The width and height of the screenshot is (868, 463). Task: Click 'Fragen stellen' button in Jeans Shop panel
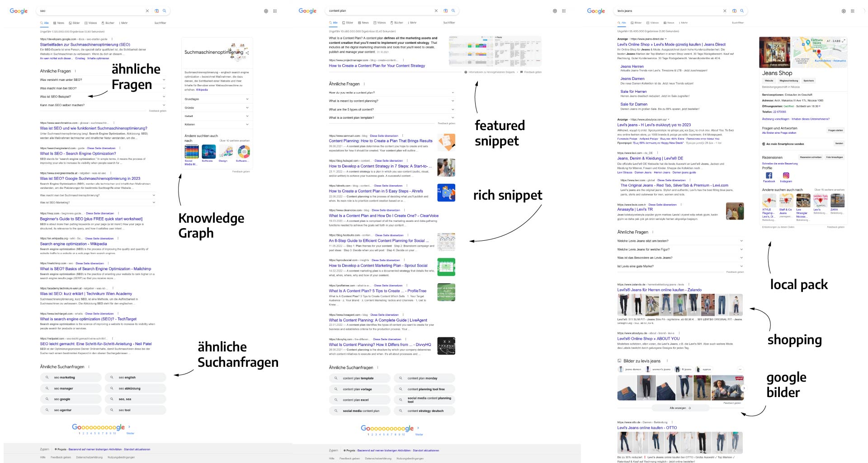coord(835,131)
